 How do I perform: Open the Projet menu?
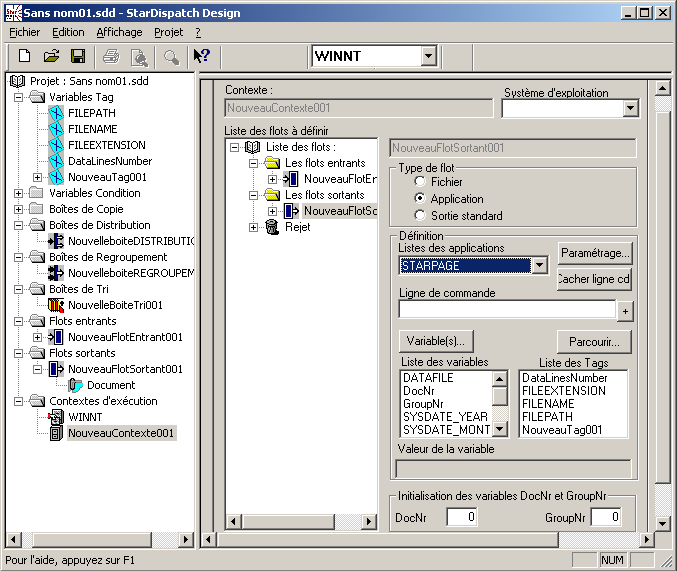tap(168, 32)
